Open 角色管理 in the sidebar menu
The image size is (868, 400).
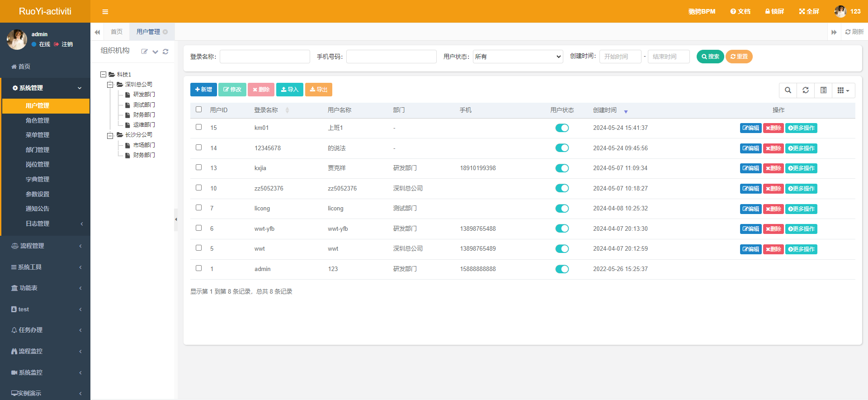37,120
